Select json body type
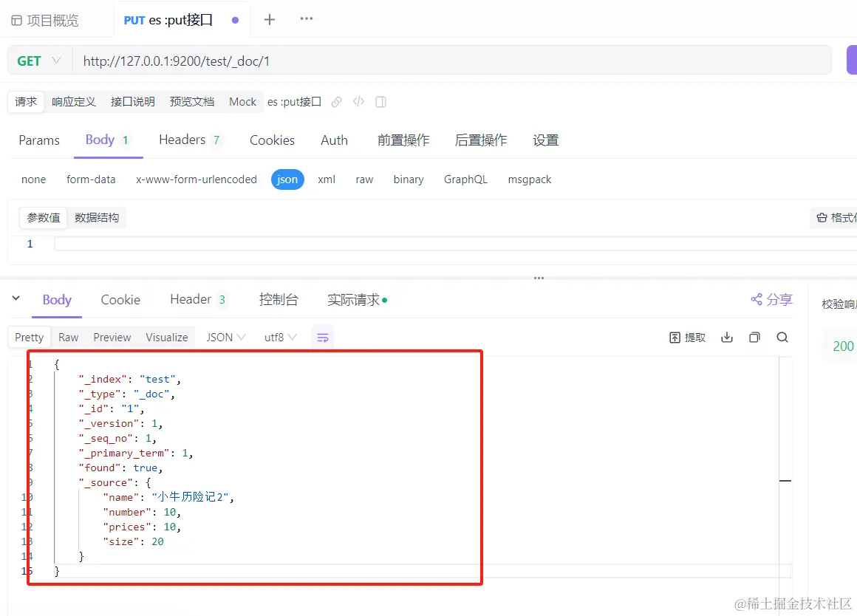Image resolution: width=857 pixels, height=616 pixels. coord(287,179)
